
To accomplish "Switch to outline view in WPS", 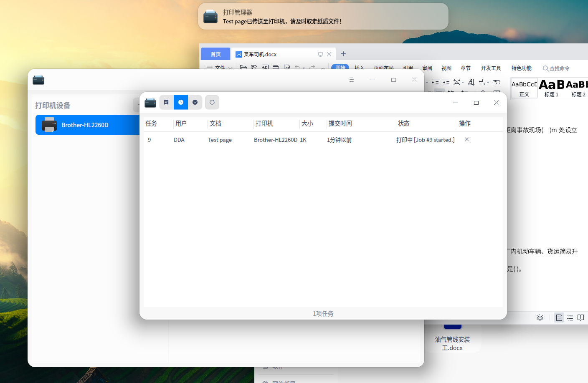I will pos(570,317).
